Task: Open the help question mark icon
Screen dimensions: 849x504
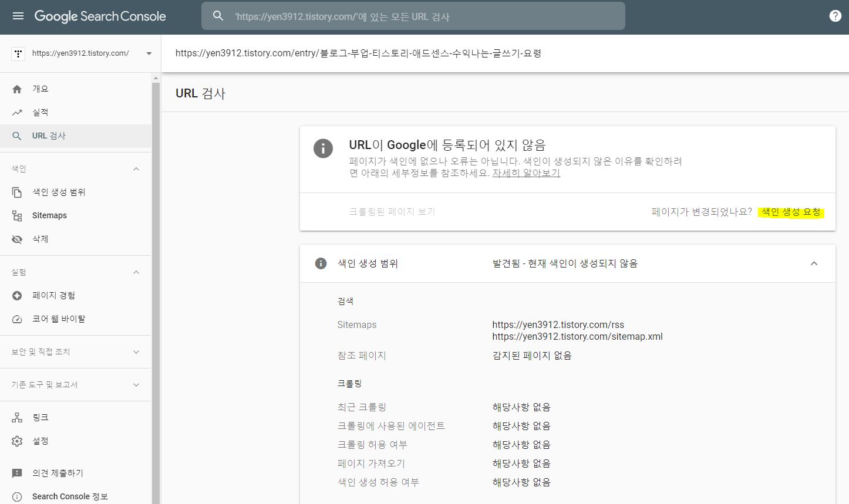Action: pyautogui.click(x=835, y=16)
